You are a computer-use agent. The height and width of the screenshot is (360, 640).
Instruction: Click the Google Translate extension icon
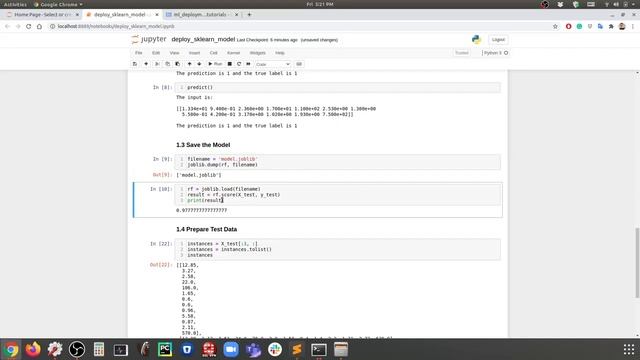click(600, 27)
